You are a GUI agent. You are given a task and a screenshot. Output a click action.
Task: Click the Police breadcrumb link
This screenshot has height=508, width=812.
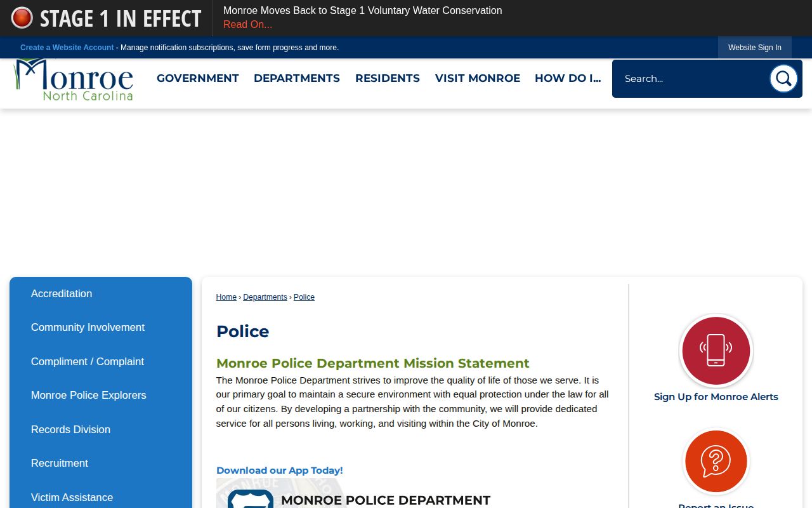[304, 297]
